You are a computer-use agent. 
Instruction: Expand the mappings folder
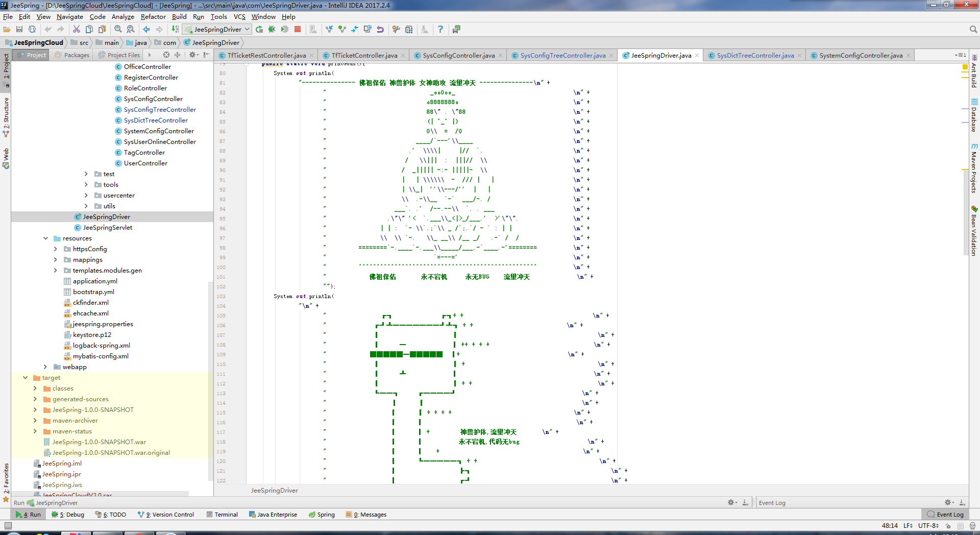point(56,260)
